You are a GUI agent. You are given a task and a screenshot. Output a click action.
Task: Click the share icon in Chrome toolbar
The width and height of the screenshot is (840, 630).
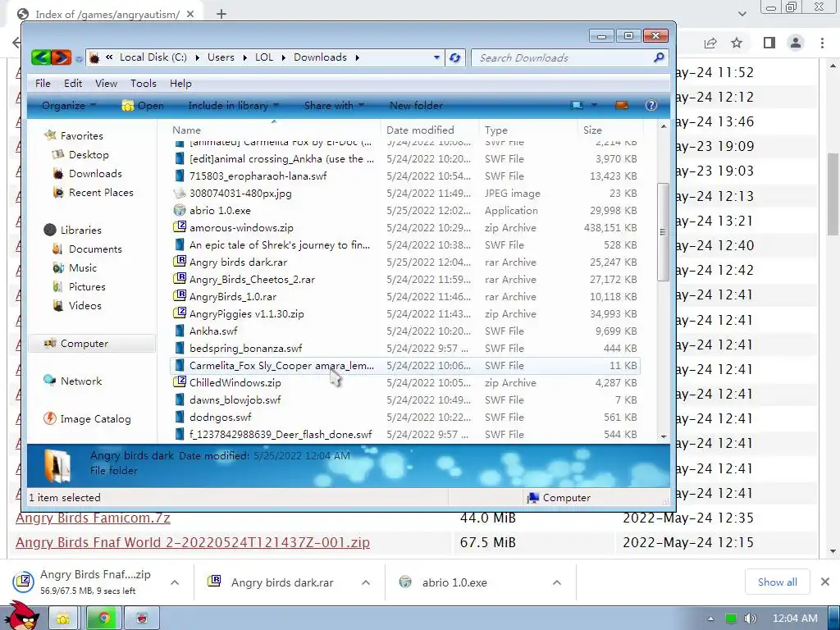(x=710, y=43)
